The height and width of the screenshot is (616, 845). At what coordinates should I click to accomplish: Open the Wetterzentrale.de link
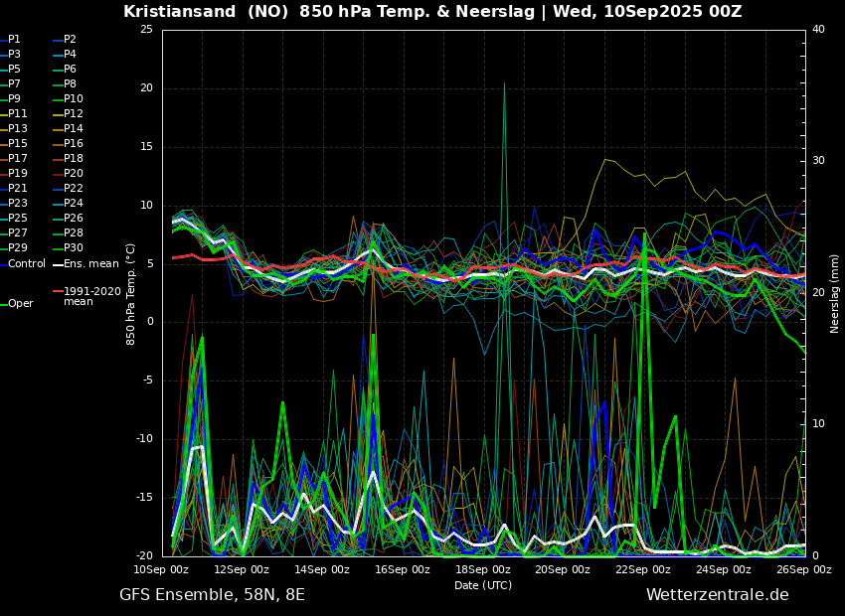[717, 595]
